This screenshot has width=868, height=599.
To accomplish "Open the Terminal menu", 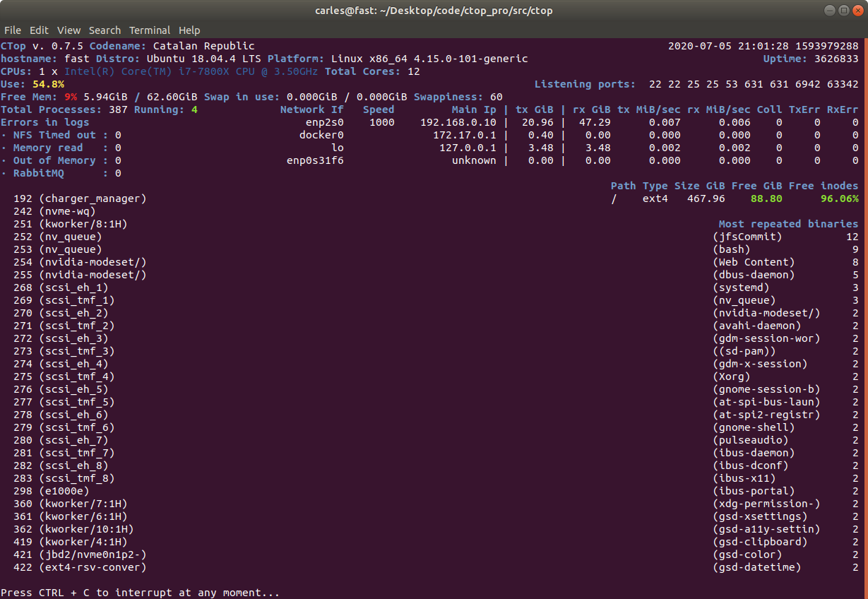I will (x=150, y=30).
